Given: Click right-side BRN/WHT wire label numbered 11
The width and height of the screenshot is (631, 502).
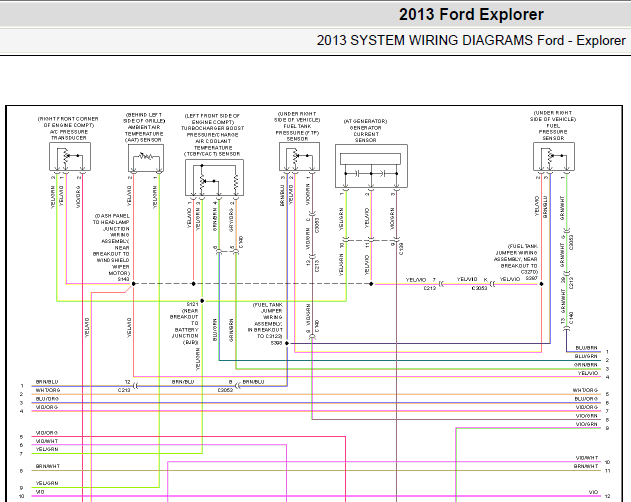Looking at the screenshot, I should pyautogui.click(x=586, y=466).
